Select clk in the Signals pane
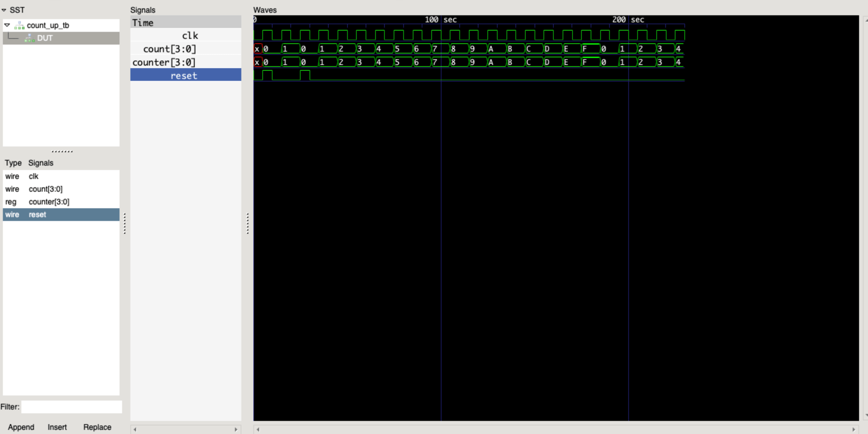Screen dimensions: 868x434 click(190, 36)
